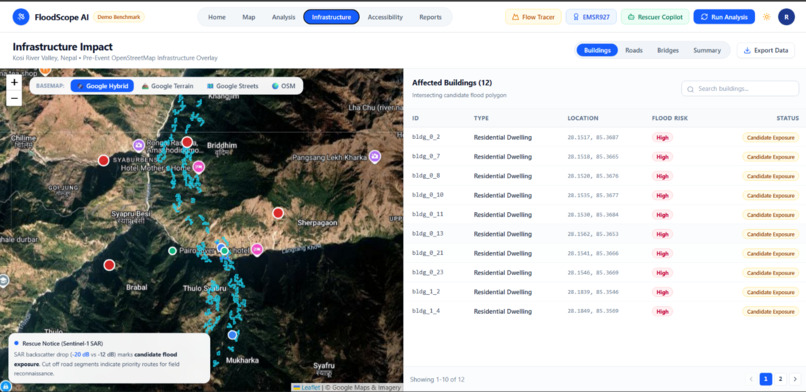The image size is (806, 392).
Task: Select Google Terrain basemap
Action: point(168,86)
